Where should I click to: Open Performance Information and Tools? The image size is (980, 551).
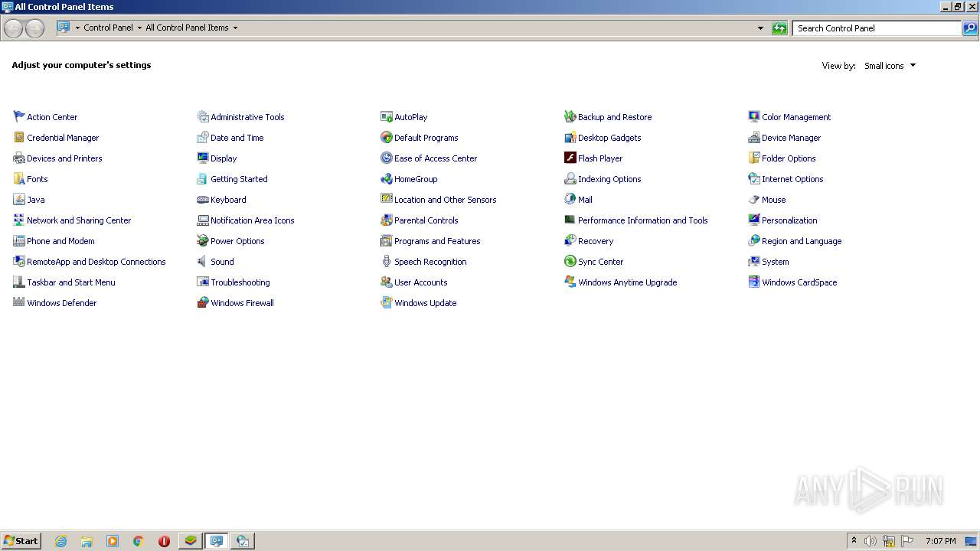pyautogui.click(x=642, y=220)
